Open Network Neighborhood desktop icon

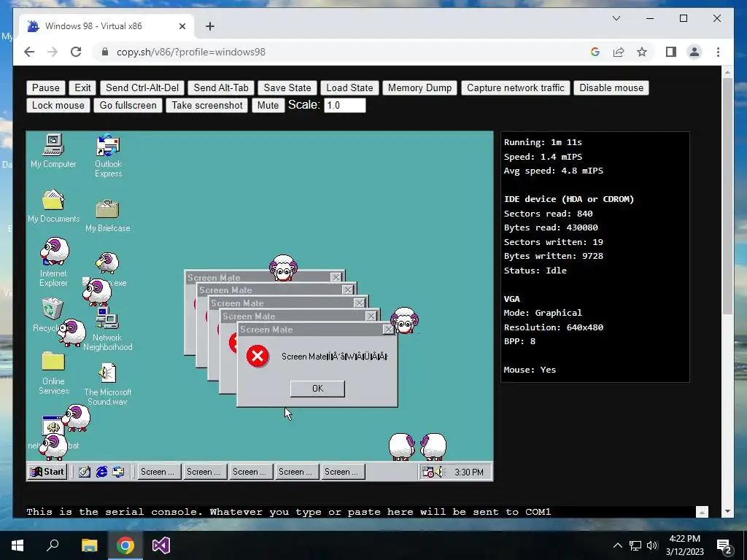pos(108,330)
